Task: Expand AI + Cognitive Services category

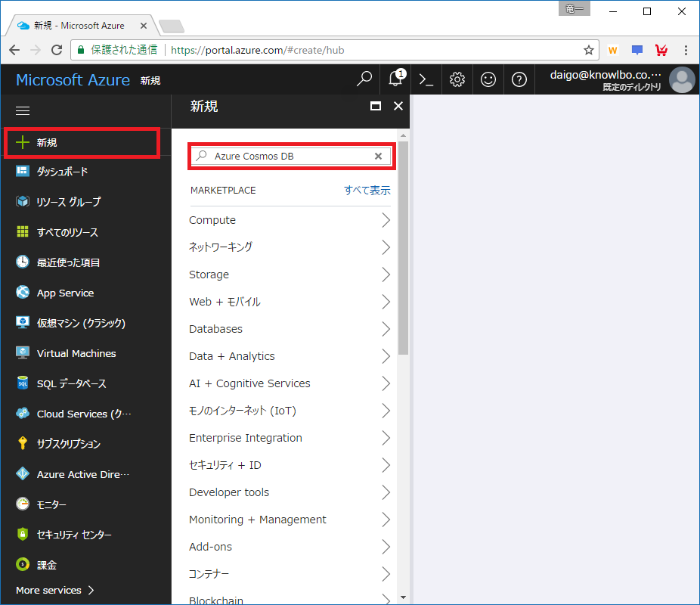Action: coord(290,383)
